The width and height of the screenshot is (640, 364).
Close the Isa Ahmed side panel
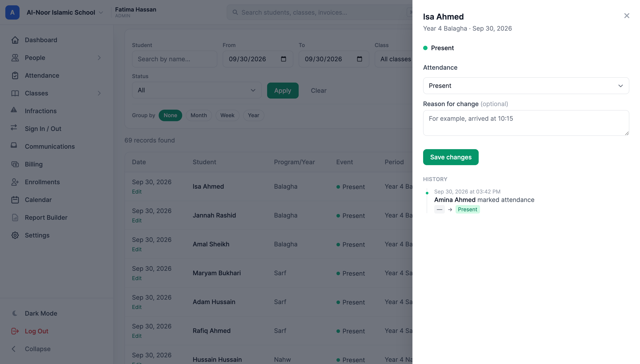click(x=626, y=16)
